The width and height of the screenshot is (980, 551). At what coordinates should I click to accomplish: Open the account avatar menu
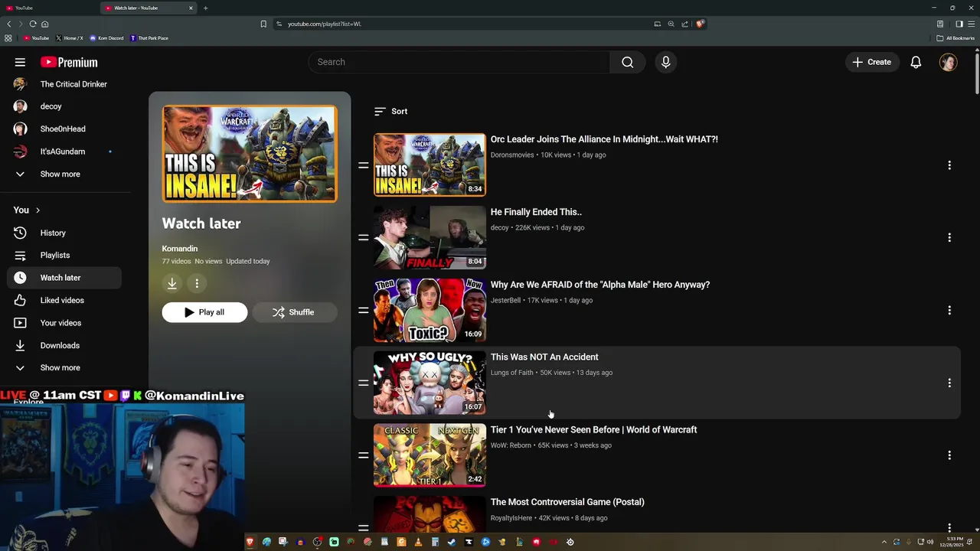point(949,62)
